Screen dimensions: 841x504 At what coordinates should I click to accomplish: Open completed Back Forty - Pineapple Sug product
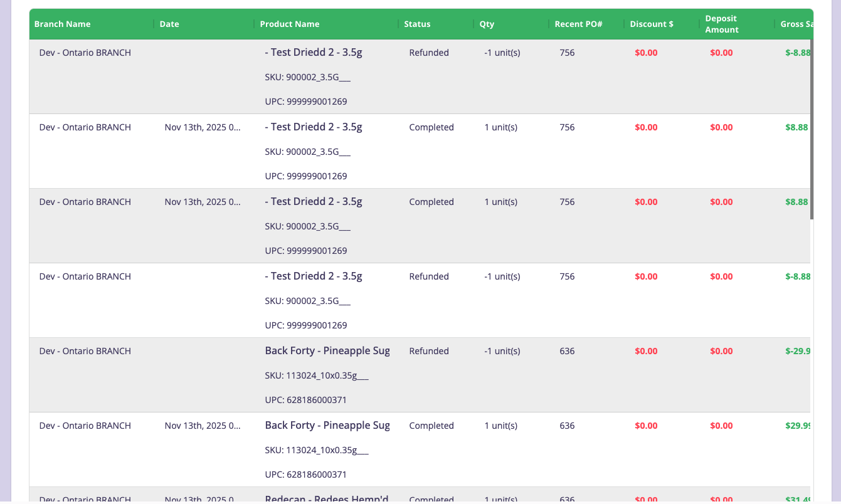point(327,426)
